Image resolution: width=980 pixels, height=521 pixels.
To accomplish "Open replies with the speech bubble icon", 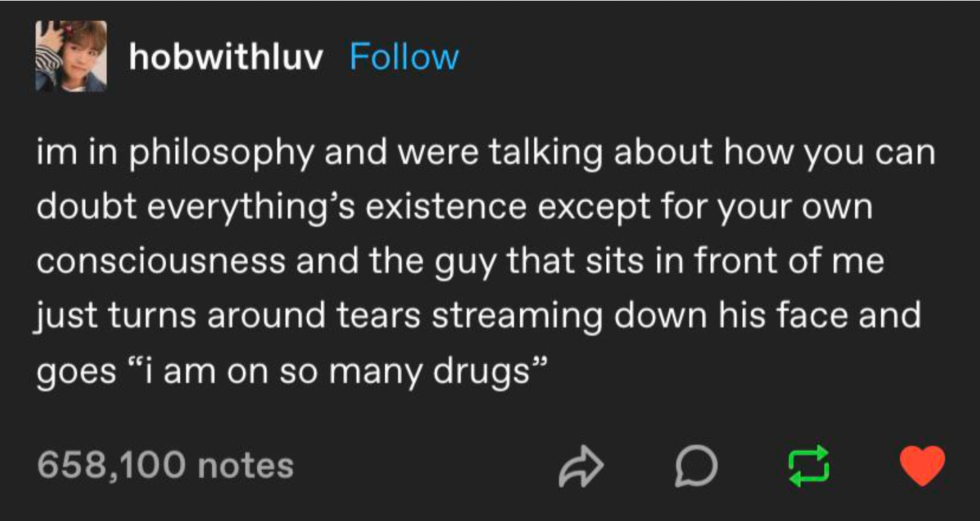I will 695,467.
